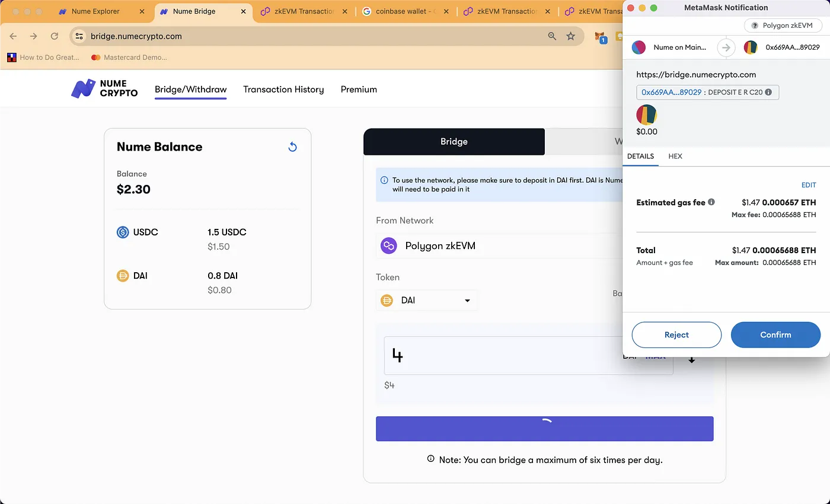Select the Bridge tab in the panel
The image size is (830, 504).
[454, 142]
